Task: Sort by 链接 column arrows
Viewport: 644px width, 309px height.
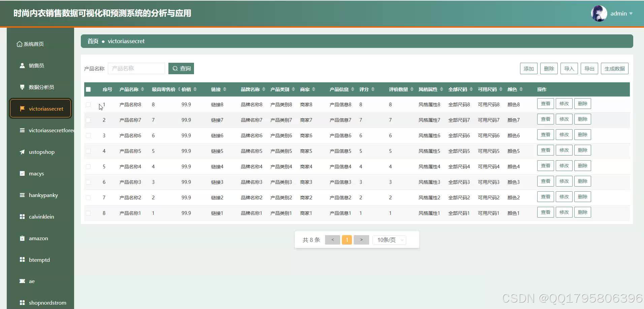Action: pos(225,89)
